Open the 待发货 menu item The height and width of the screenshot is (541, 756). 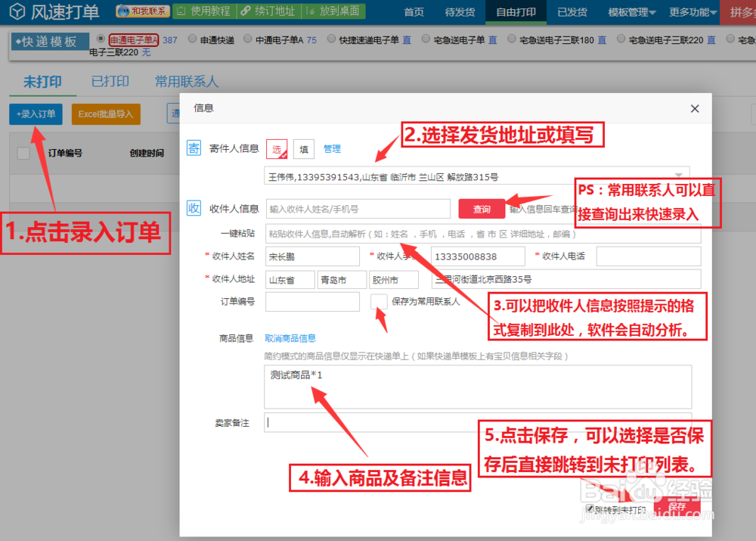[x=460, y=12]
